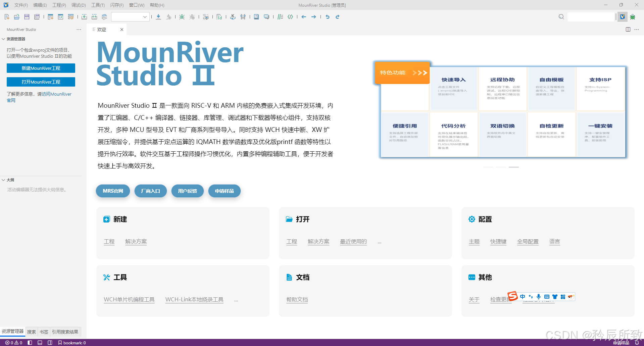This screenshot has height=346, width=644.
Task: Click the Save toolbar icon
Action: [x=27, y=17]
